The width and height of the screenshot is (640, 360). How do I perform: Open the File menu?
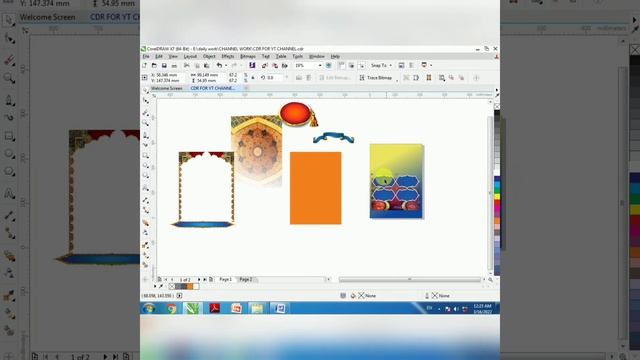pyautogui.click(x=146, y=56)
